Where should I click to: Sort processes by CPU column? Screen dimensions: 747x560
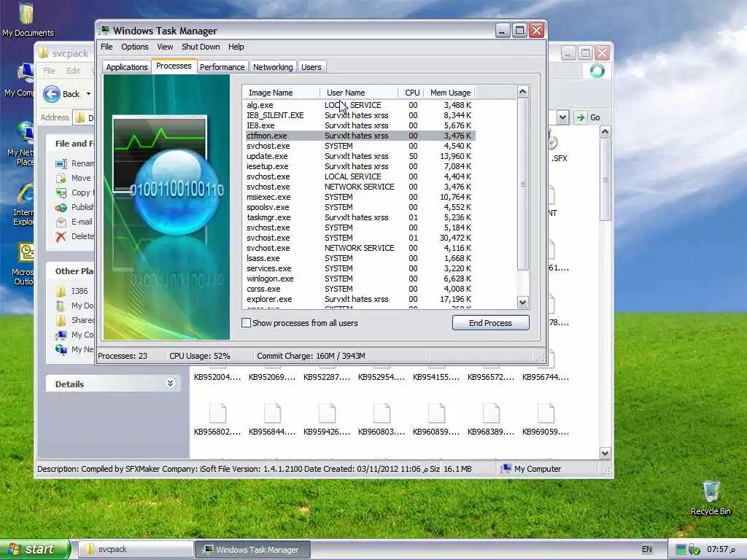tap(411, 93)
